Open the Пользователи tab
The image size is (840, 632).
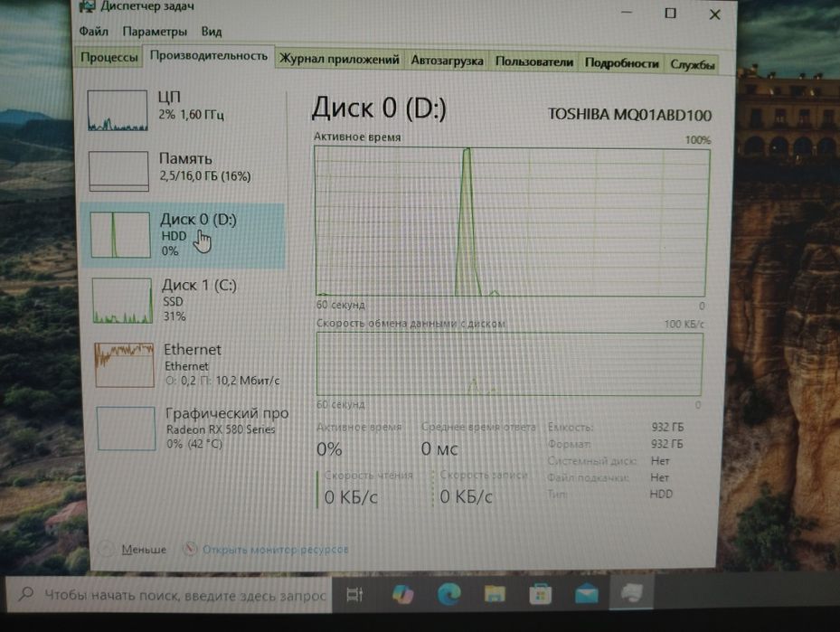click(533, 62)
